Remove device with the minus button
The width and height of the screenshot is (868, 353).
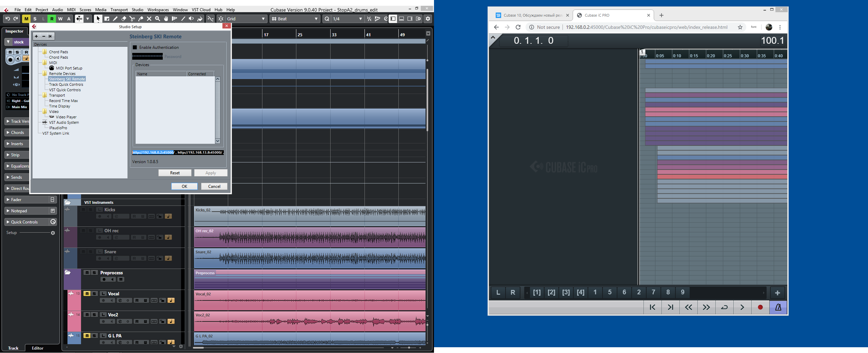click(x=43, y=36)
